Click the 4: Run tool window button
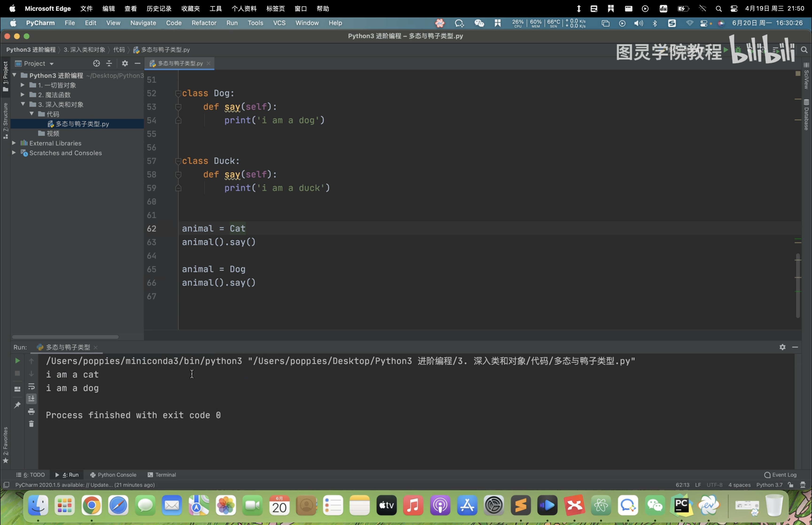The height and width of the screenshot is (525, 812). (67, 475)
